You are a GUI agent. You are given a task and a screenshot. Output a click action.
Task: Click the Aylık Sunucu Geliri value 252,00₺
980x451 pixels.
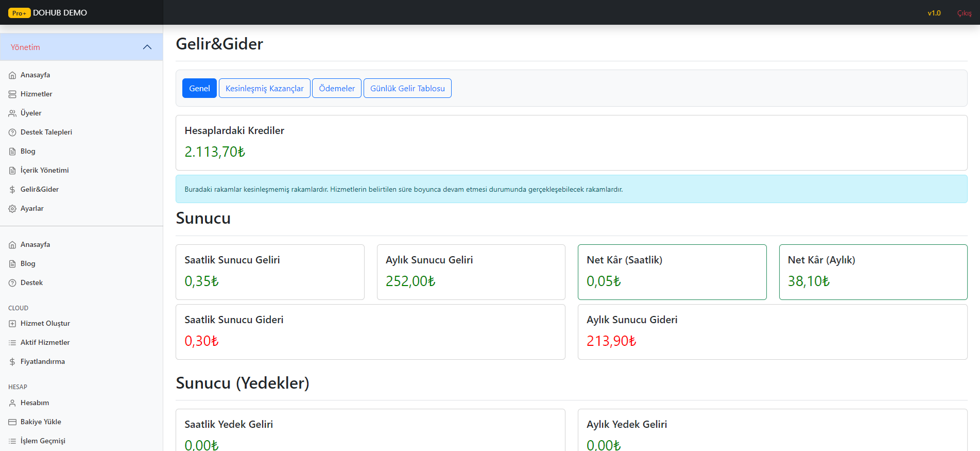[x=410, y=281]
